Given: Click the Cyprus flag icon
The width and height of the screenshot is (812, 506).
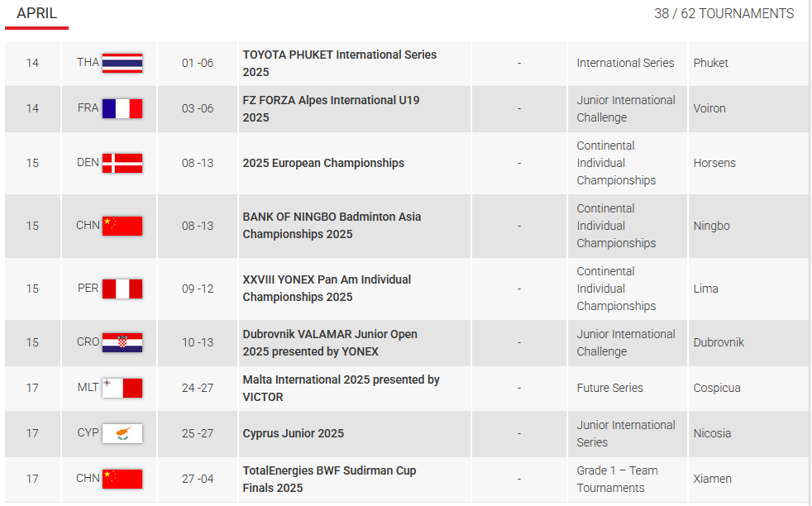Looking at the screenshot, I should coord(122,433).
